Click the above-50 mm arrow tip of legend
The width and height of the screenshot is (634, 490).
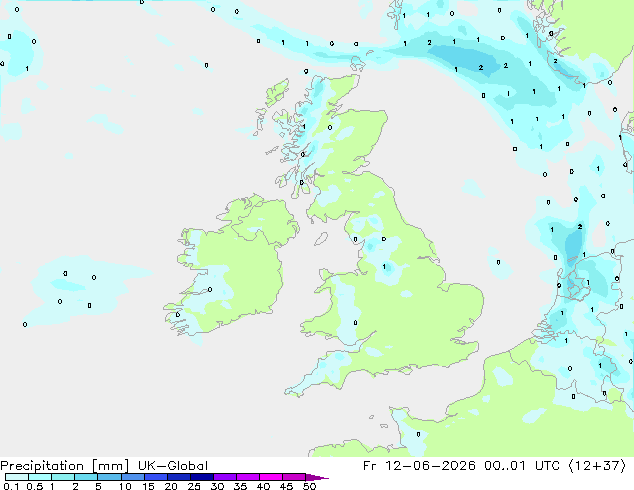(x=317, y=477)
